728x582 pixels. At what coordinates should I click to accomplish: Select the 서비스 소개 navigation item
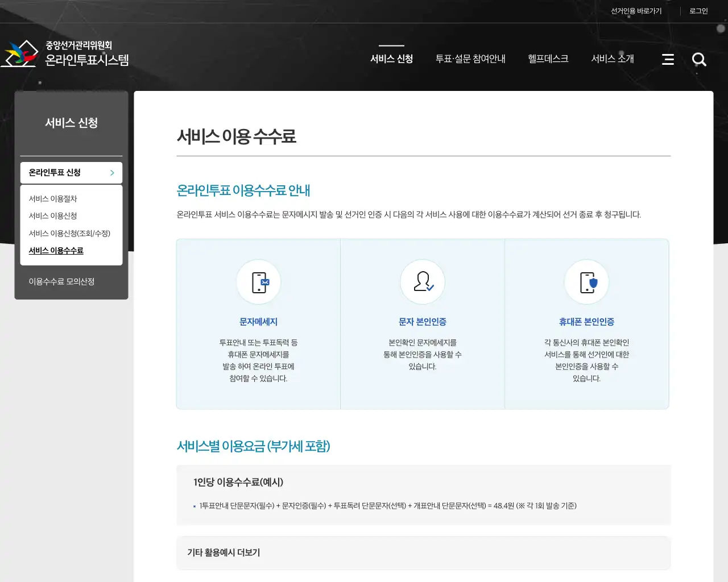(x=612, y=59)
